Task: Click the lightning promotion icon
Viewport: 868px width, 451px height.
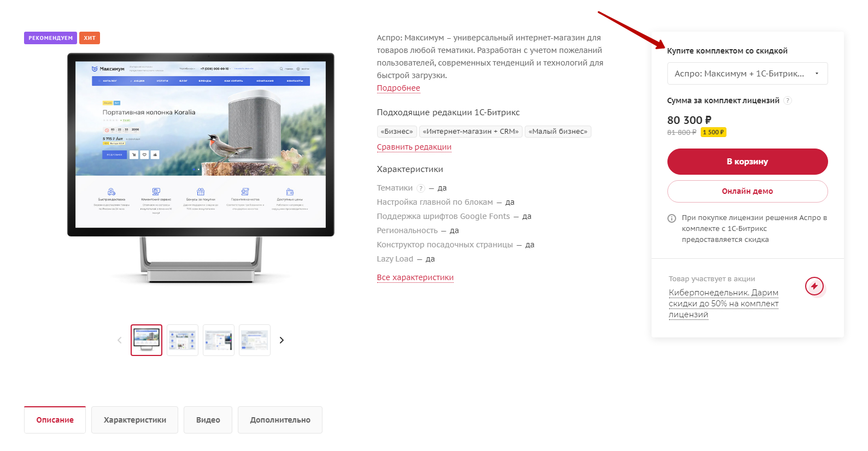Action: click(x=814, y=286)
